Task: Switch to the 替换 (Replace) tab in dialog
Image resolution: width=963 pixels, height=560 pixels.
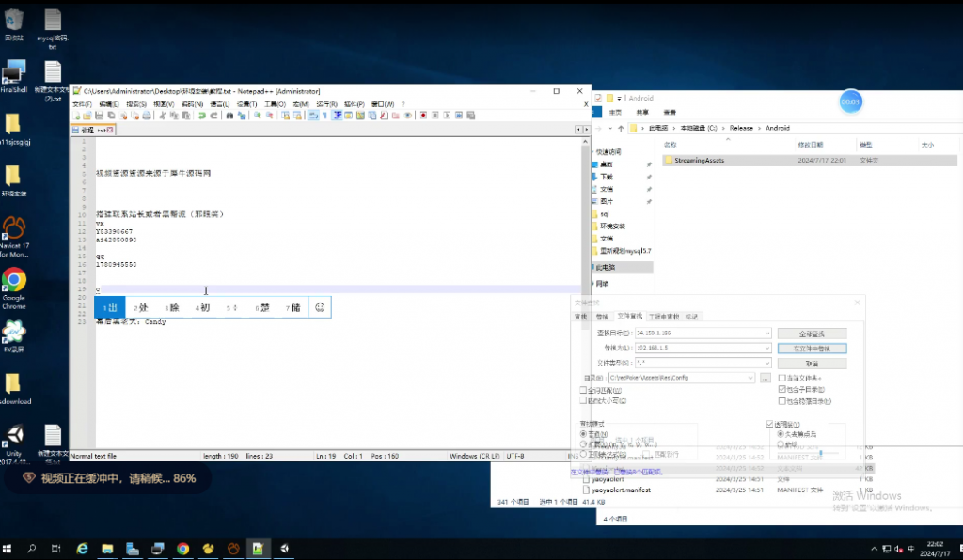Action: [602, 317]
